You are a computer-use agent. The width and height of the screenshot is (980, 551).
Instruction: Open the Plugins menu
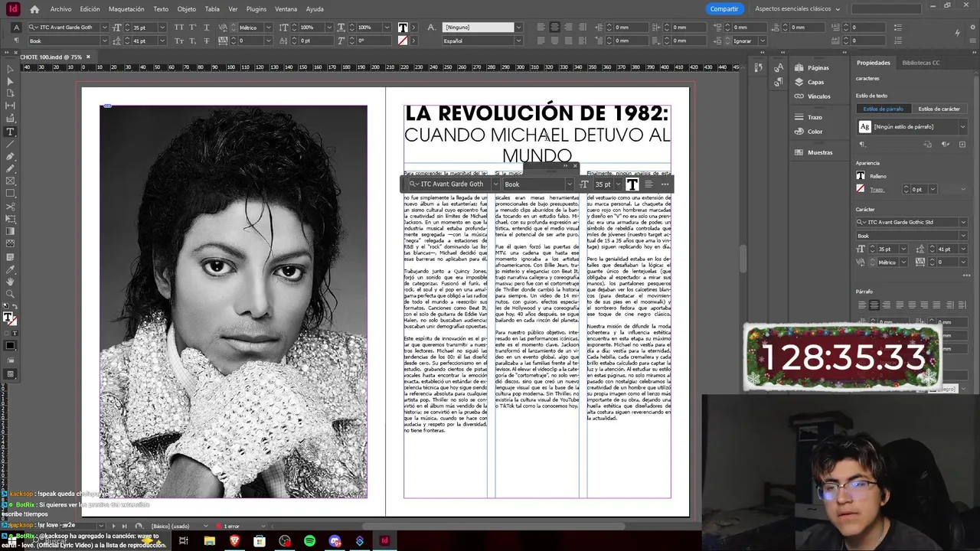click(x=256, y=9)
